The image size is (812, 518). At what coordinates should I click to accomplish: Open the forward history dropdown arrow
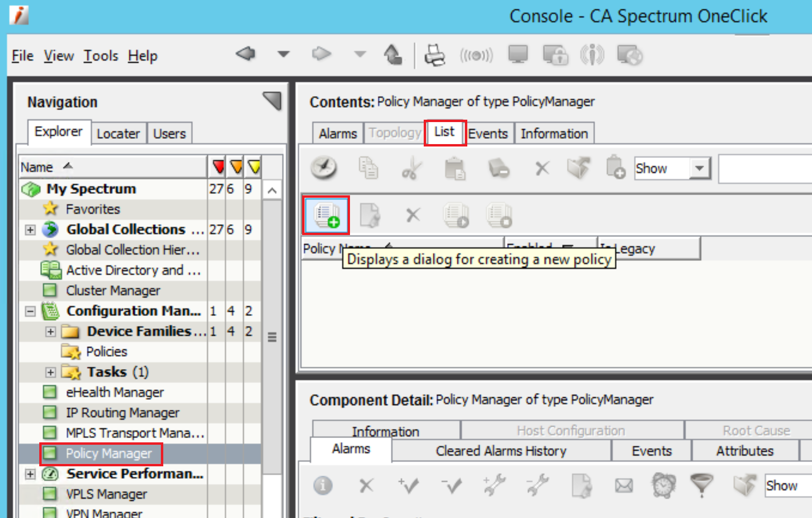360,54
